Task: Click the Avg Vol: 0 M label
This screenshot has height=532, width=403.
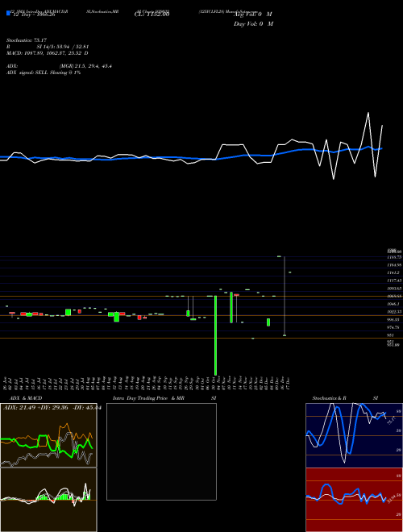Action: (253, 15)
